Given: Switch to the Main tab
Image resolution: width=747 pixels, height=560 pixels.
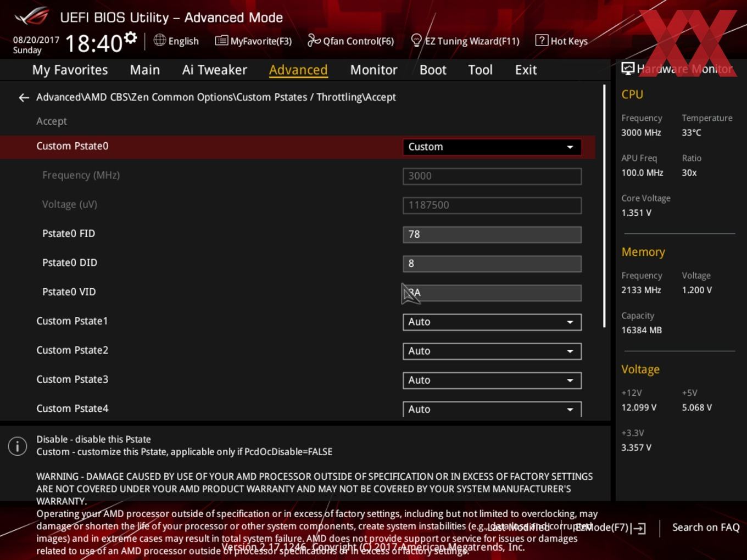Looking at the screenshot, I should (x=145, y=70).
